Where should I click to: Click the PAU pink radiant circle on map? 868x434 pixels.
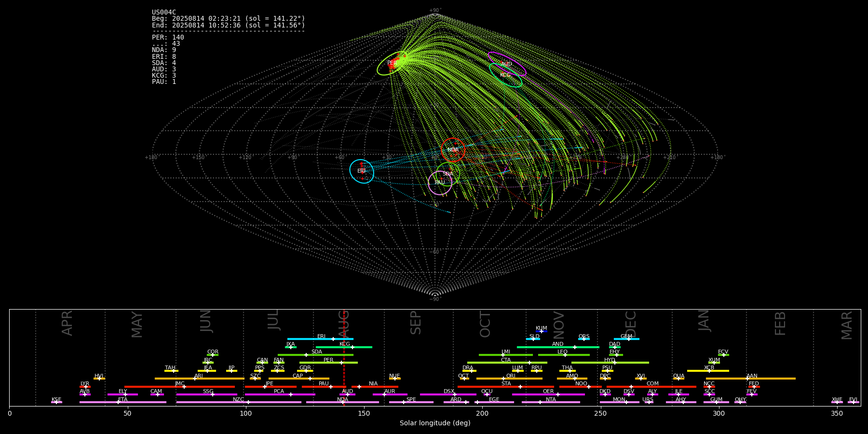pos(440,183)
